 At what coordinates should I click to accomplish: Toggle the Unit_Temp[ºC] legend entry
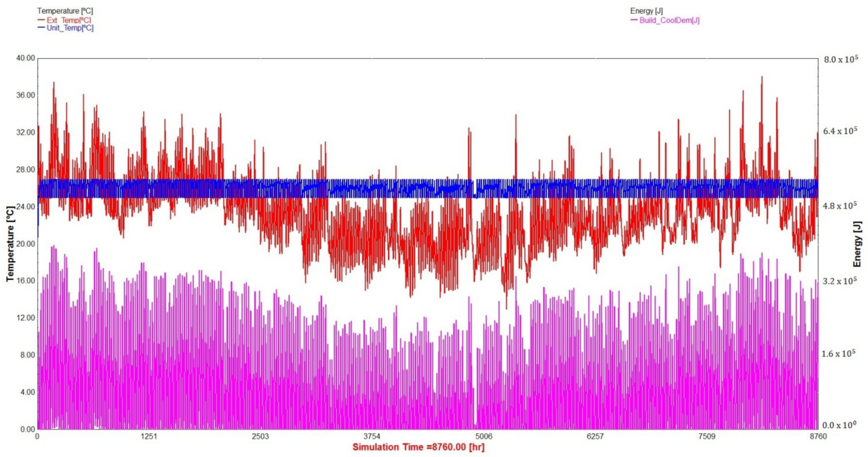pos(70,28)
